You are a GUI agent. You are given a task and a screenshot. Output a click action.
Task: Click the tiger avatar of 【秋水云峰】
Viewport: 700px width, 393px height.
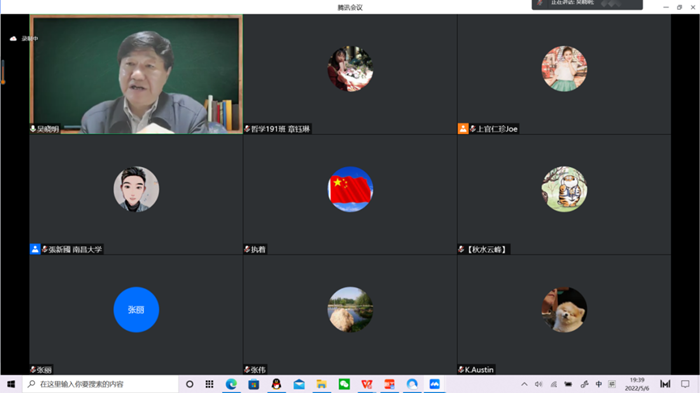point(564,189)
